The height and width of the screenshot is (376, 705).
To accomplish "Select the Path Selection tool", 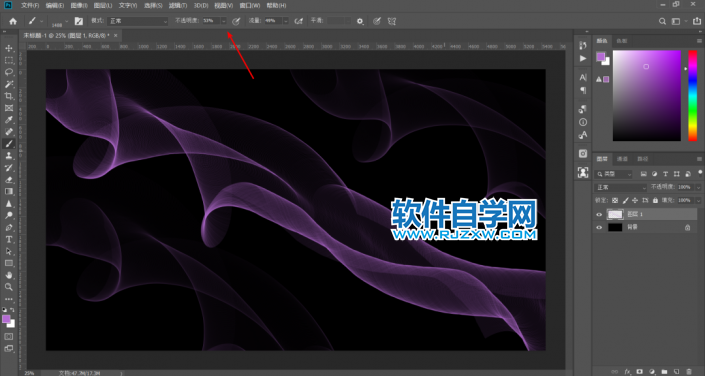I will [9, 251].
